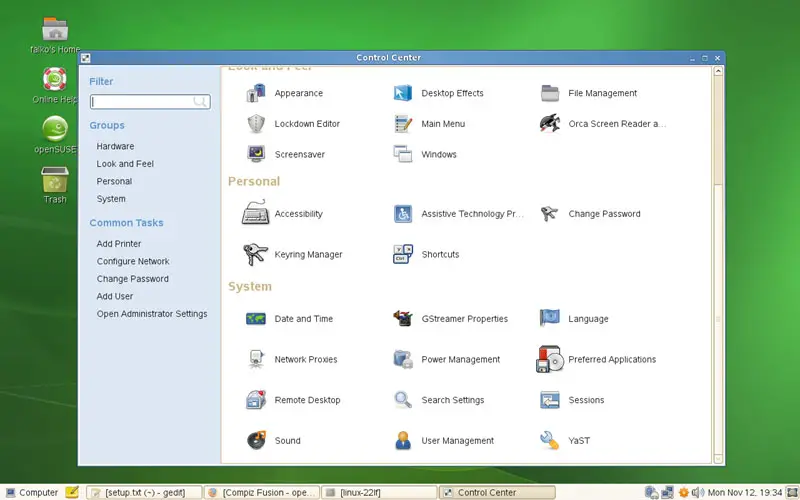Open Search Settings magnifier icon
The height and width of the screenshot is (500, 800).
[x=403, y=400]
